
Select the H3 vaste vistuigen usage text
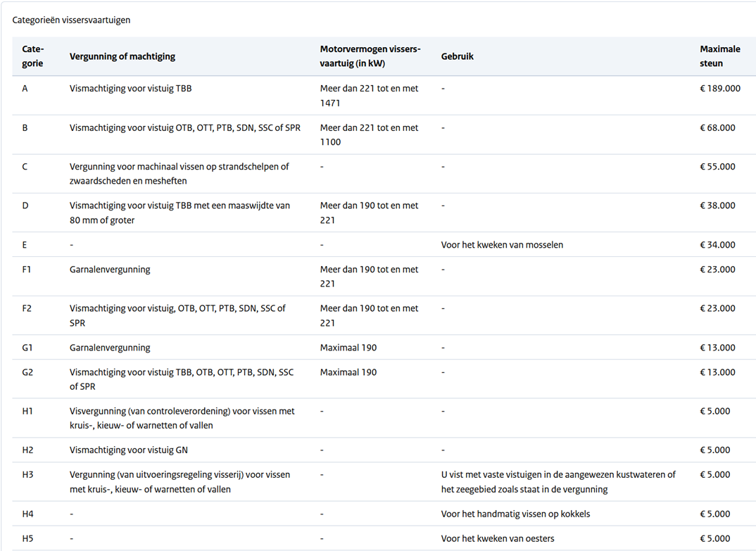pyautogui.click(x=558, y=482)
